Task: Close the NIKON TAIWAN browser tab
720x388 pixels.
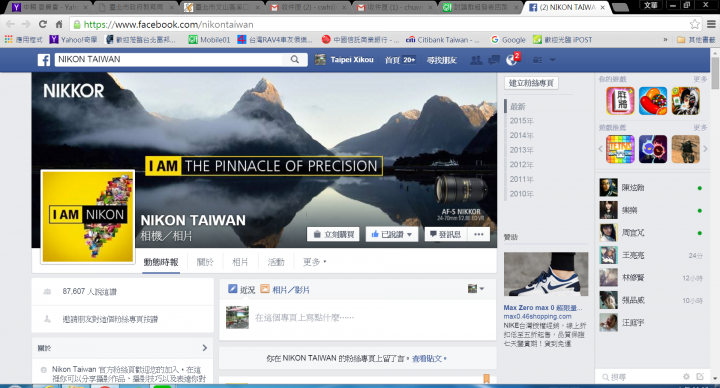Action: point(602,7)
